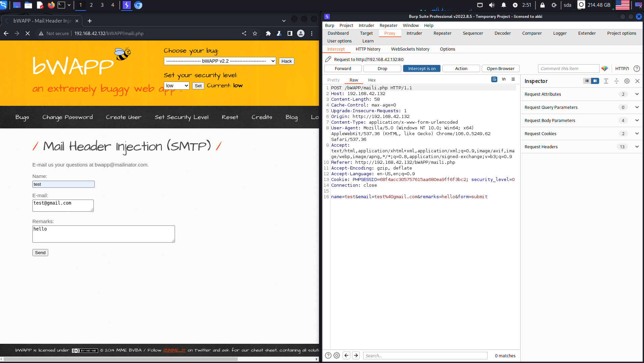Bookmark this page with the star icon

tap(255, 33)
